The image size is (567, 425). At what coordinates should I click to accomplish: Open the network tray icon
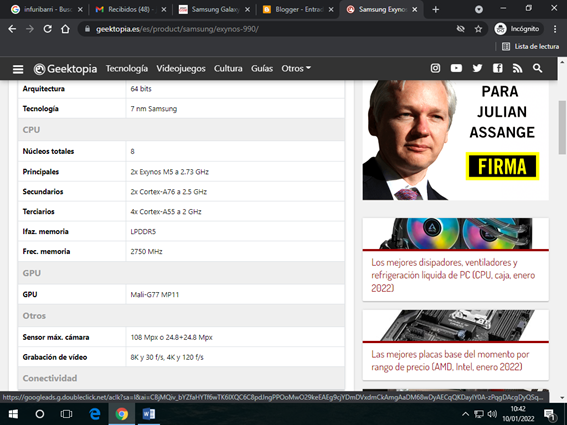pos(479,414)
